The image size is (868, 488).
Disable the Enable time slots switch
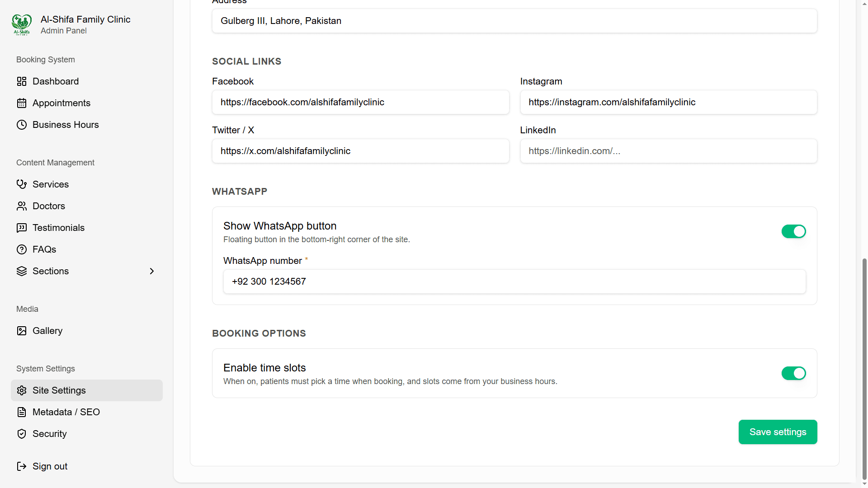(x=794, y=373)
